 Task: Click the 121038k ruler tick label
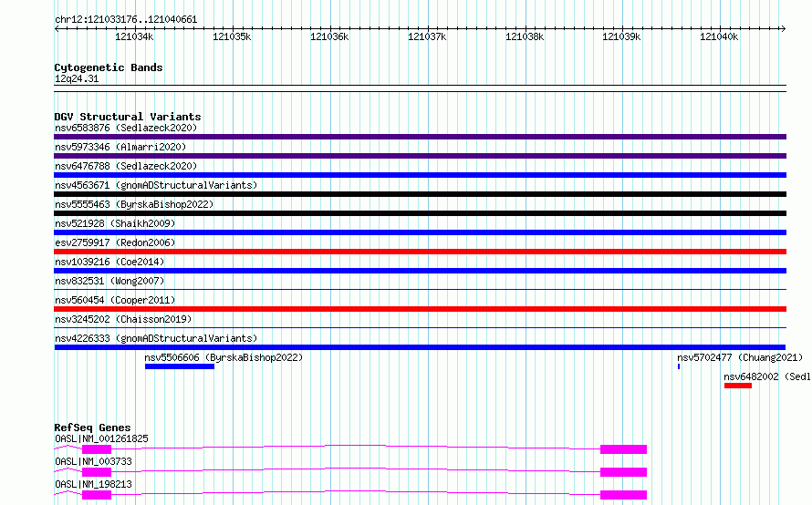click(525, 36)
